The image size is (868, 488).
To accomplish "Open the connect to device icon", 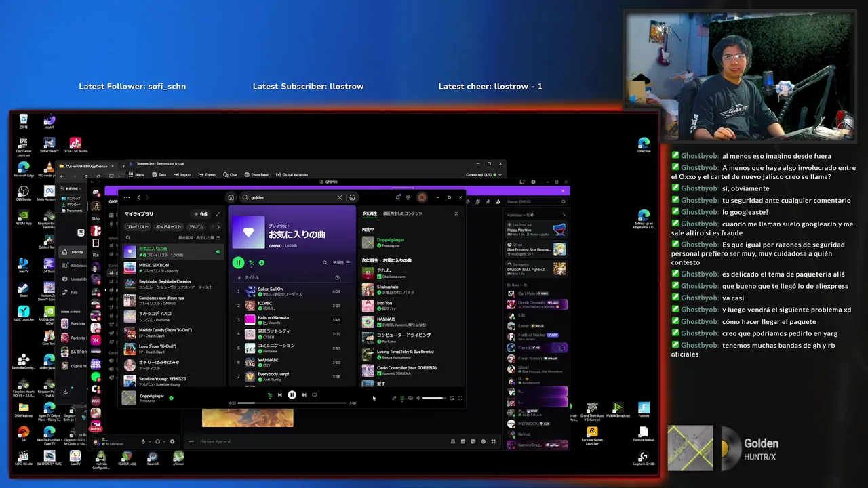I will coord(410,398).
